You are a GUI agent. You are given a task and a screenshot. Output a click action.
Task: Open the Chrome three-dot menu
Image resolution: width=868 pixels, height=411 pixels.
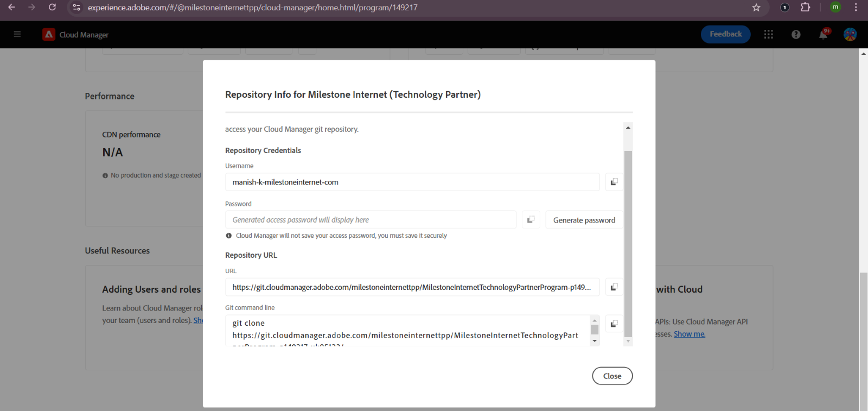click(x=856, y=8)
